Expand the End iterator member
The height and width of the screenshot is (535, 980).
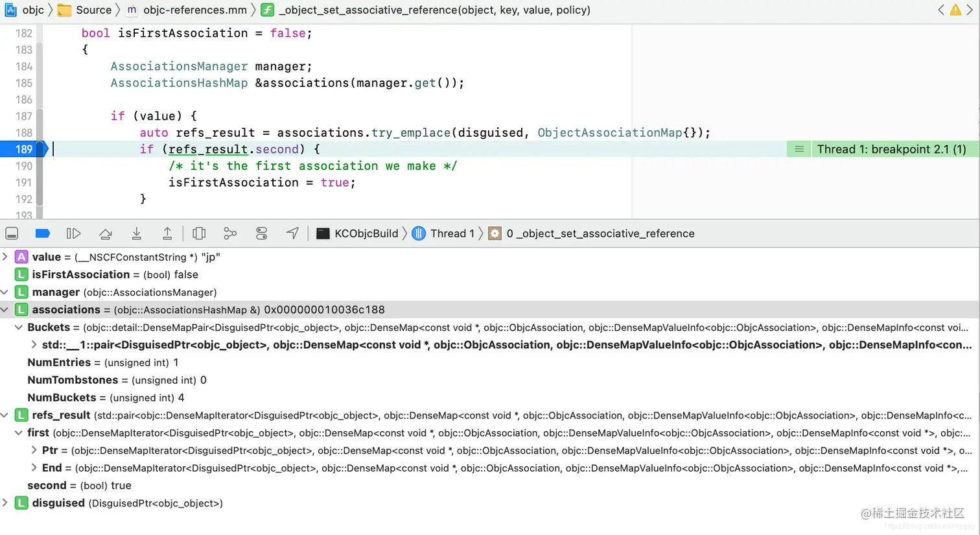34,468
